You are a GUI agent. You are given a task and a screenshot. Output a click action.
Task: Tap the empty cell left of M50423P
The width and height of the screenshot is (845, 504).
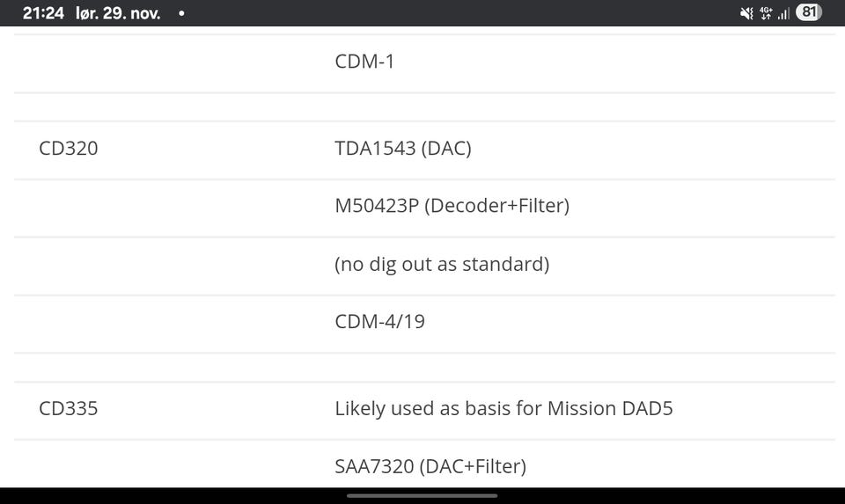pyautogui.click(x=167, y=206)
